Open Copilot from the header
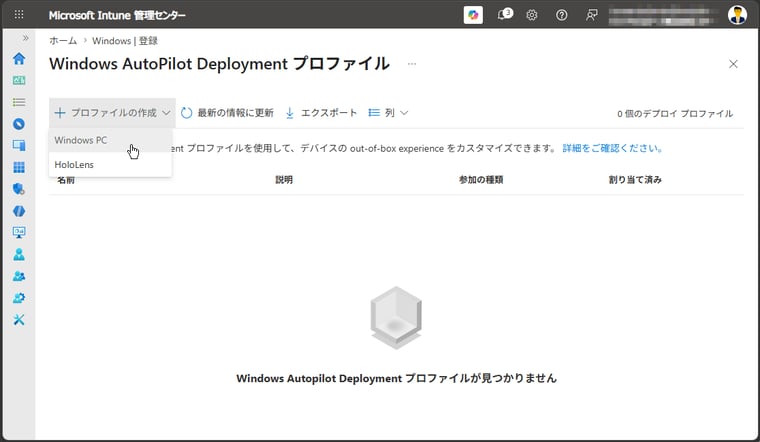This screenshot has width=760, height=442. click(x=473, y=15)
